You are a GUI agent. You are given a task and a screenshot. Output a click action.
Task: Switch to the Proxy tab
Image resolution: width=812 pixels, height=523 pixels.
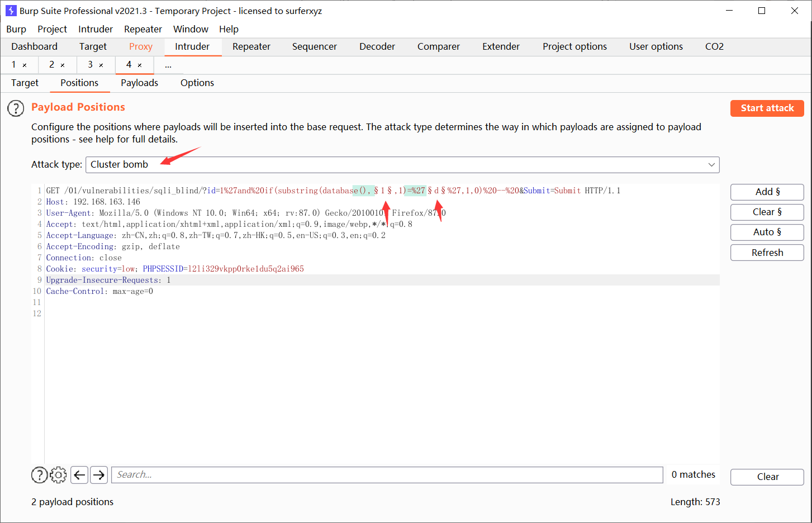point(141,46)
